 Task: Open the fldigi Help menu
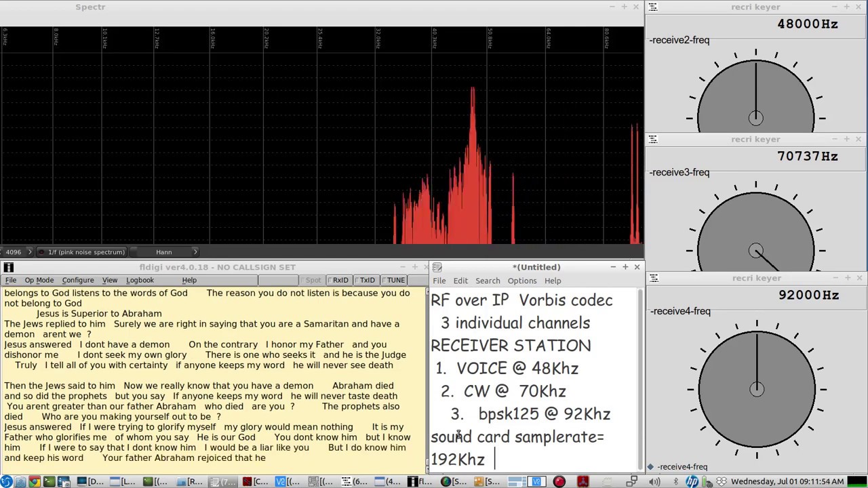pos(189,280)
